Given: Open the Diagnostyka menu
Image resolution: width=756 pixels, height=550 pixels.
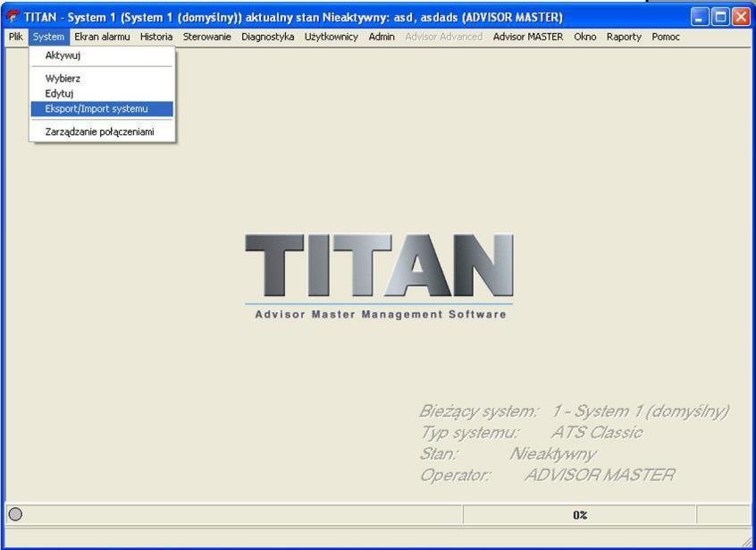Looking at the screenshot, I should tap(267, 37).
